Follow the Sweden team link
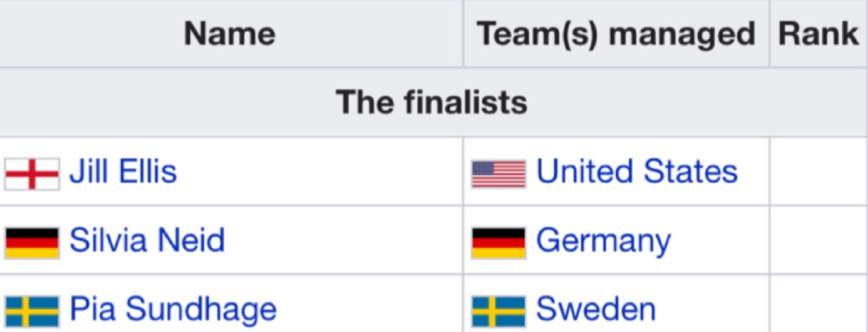The image size is (868, 332). point(595,310)
